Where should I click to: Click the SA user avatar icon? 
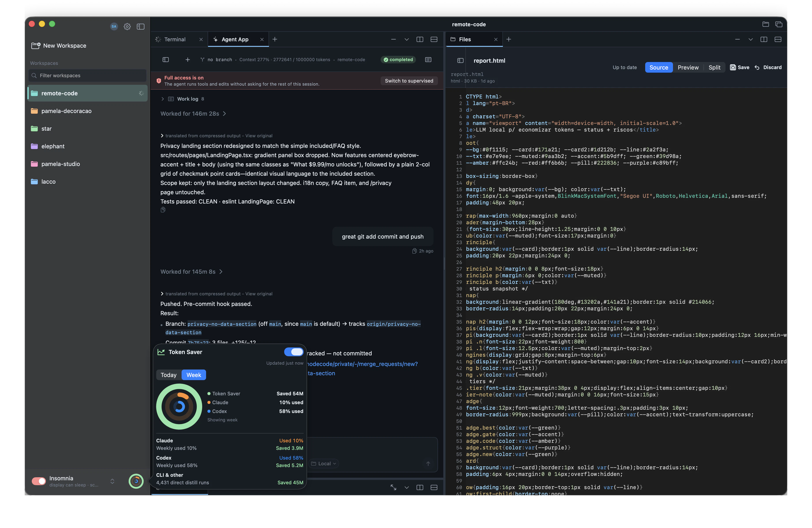[114, 27]
